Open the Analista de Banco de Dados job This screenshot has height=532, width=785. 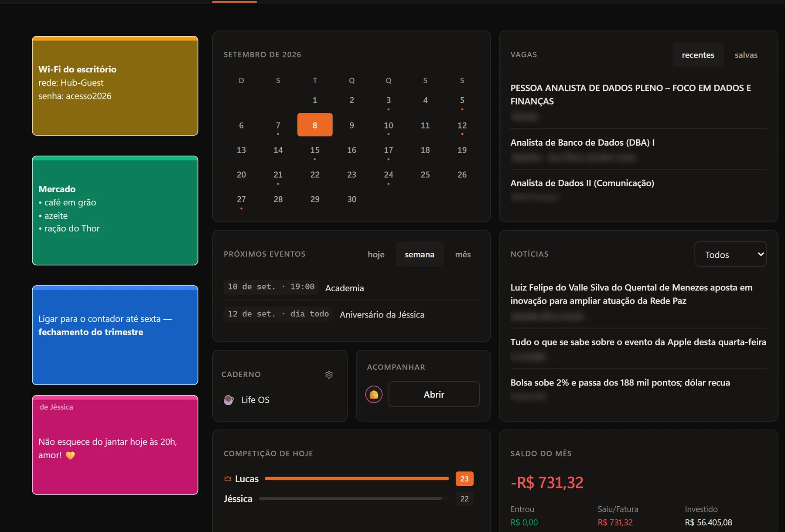[582, 143]
